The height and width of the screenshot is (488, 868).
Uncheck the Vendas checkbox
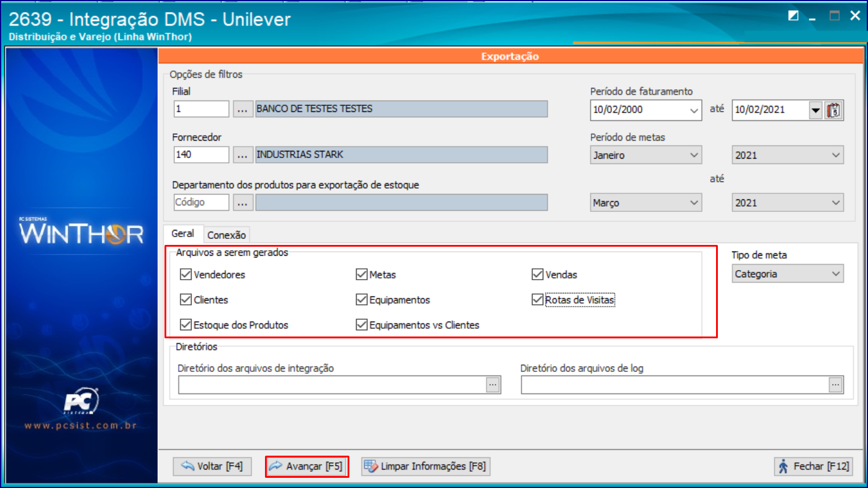click(537, 275)
